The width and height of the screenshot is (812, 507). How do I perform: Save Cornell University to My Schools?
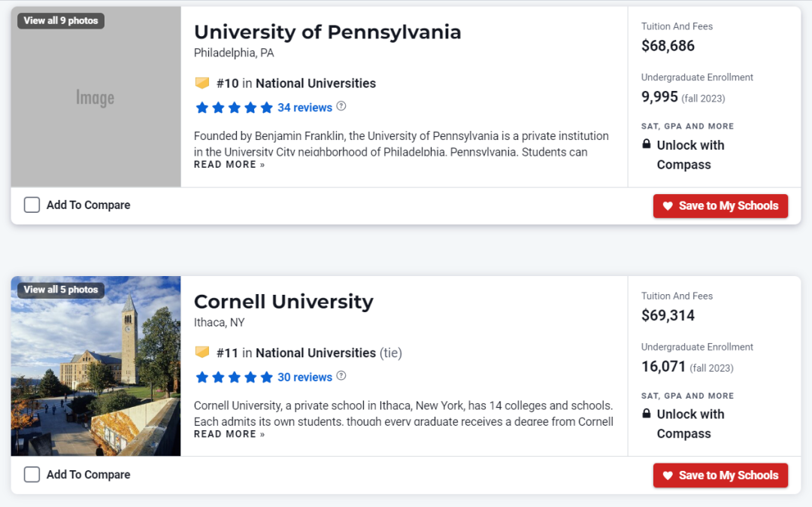pyautogui.click(x=720, y=475)
